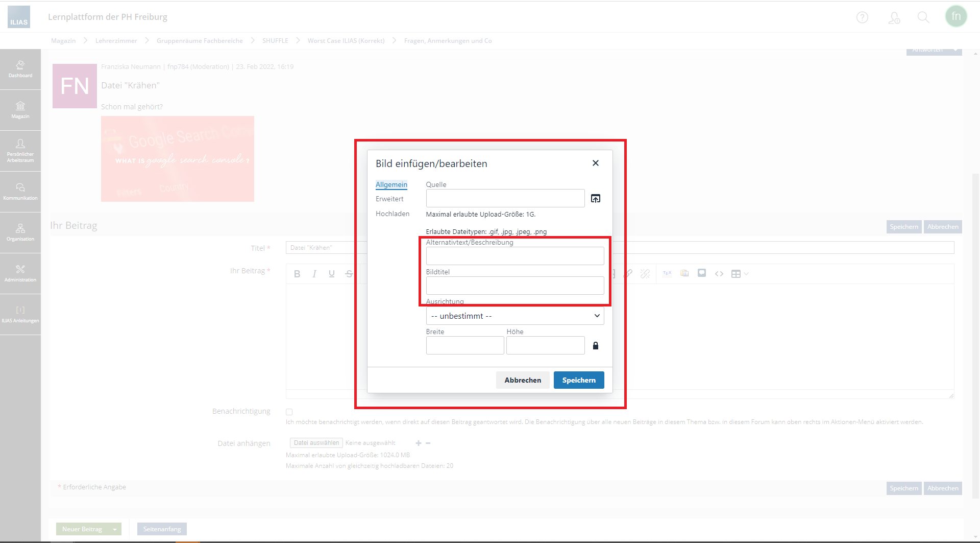The image size is (980, 543).
Task: Toggle underline formatting in the editor
Action: (331, 273)
